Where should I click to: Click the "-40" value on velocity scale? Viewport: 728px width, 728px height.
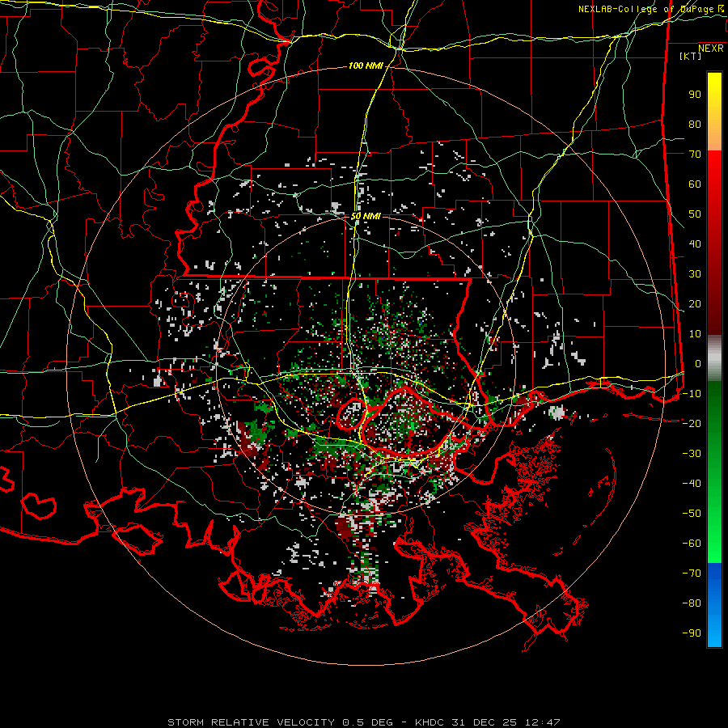[x=692, y=484]
